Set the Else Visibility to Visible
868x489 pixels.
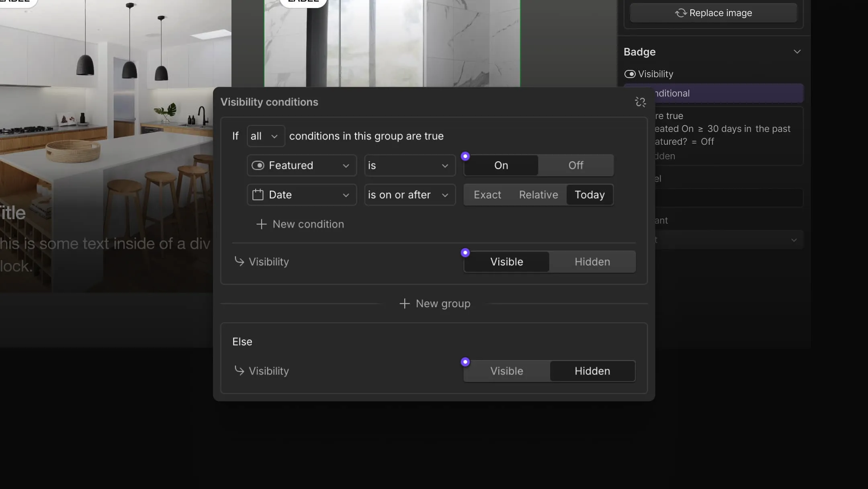tap(506, 371)
